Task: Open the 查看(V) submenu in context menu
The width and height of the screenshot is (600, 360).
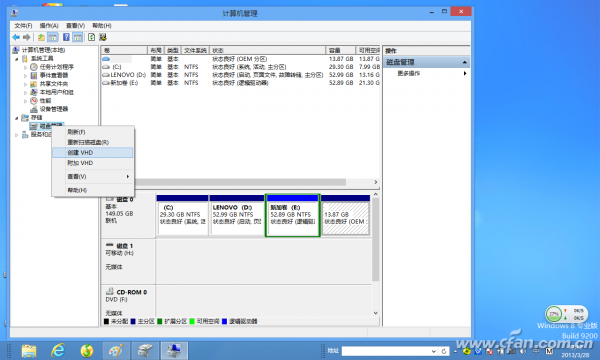Action: [93, 176]
